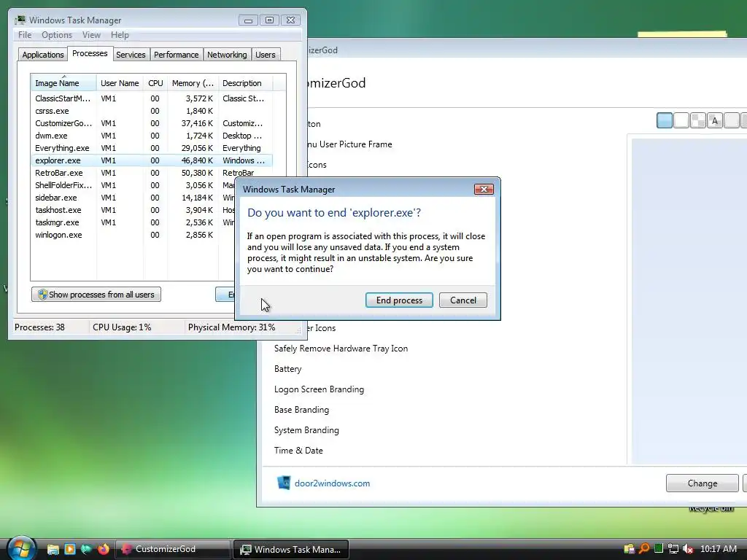Screen dimensions: 747x560
Task: Sort by the CPU column header
Action: coord(155,83)
